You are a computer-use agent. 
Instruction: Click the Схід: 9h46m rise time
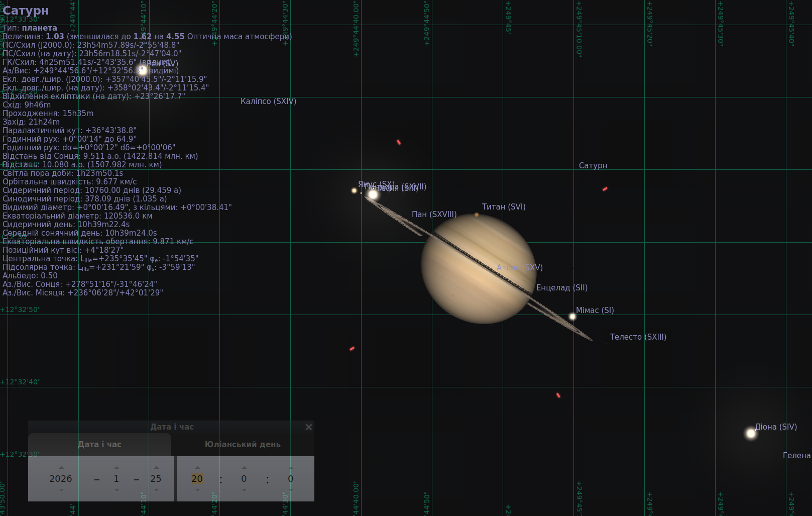[x=27, y=105]
